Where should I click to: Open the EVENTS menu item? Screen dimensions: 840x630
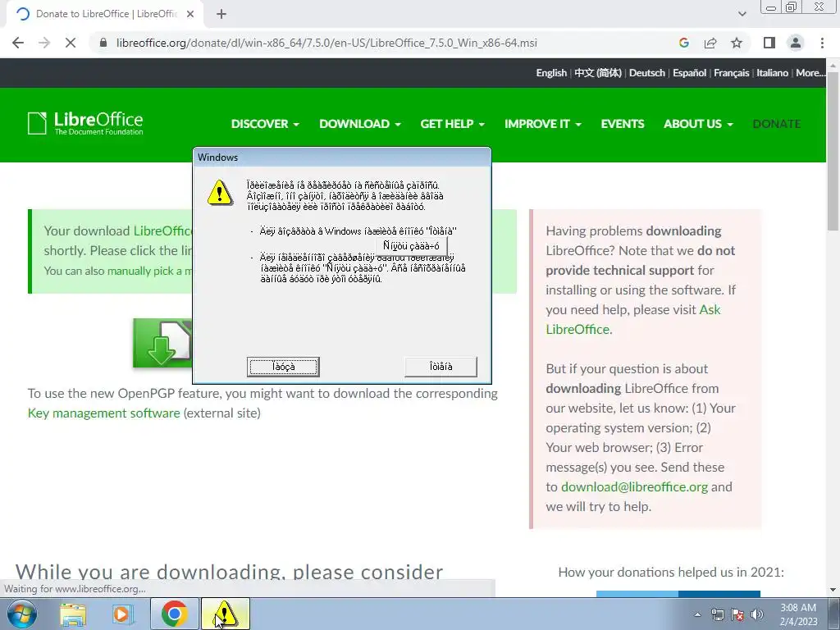tap(623, 124)
